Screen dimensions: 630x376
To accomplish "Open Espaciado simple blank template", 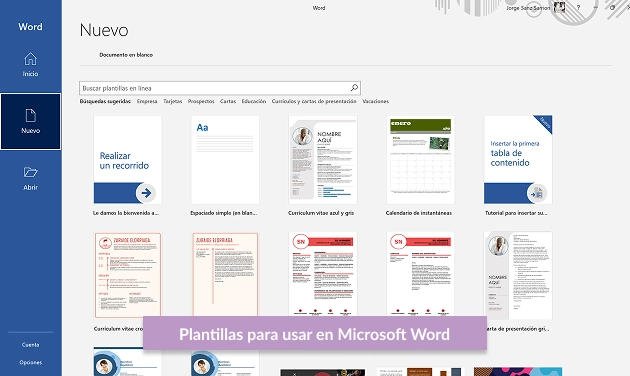I will 225,160.
